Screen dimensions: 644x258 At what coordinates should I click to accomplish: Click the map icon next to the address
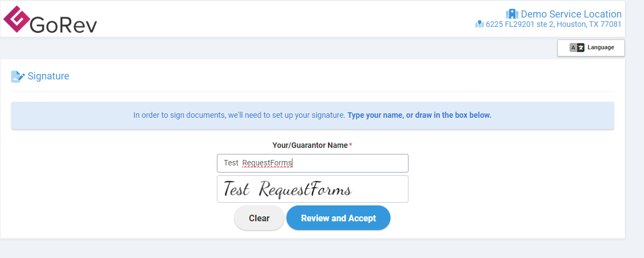[x=479, y=24]
